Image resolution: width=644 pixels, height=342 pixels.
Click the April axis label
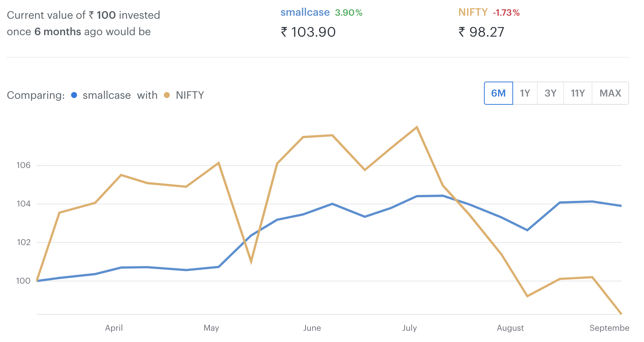pos(114,328)
